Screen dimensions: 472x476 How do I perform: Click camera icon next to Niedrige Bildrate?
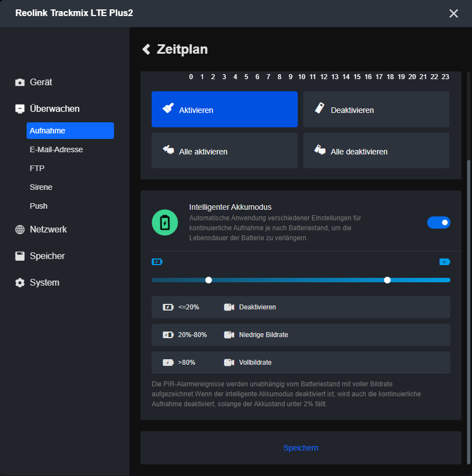229,335
